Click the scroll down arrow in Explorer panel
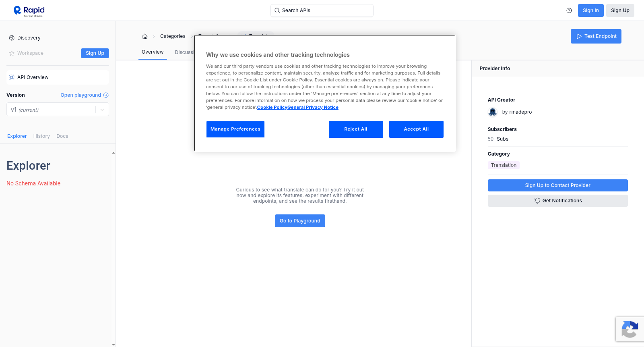This screenshot has height=347, width=644. [114, 345]
